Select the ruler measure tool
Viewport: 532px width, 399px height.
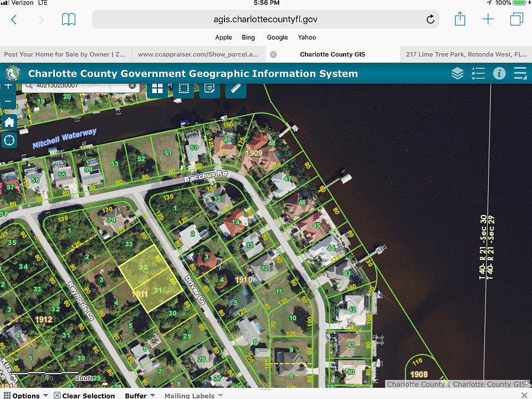236,89
